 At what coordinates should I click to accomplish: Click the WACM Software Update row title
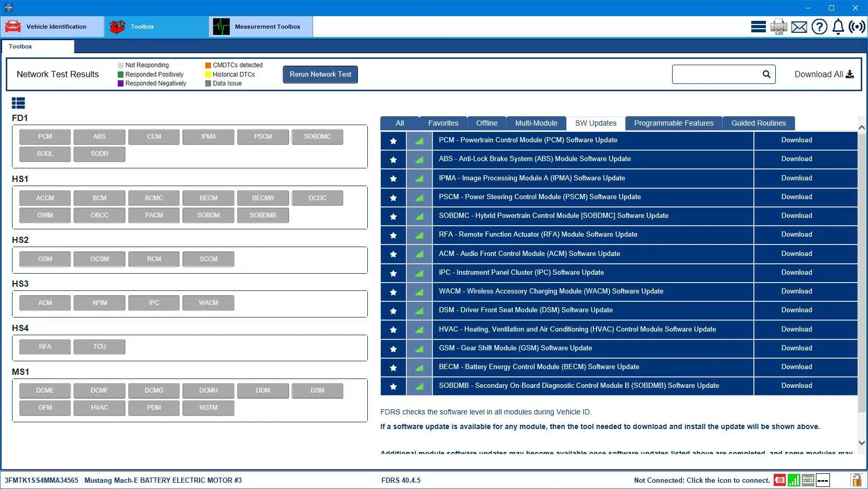pos(551,291)
